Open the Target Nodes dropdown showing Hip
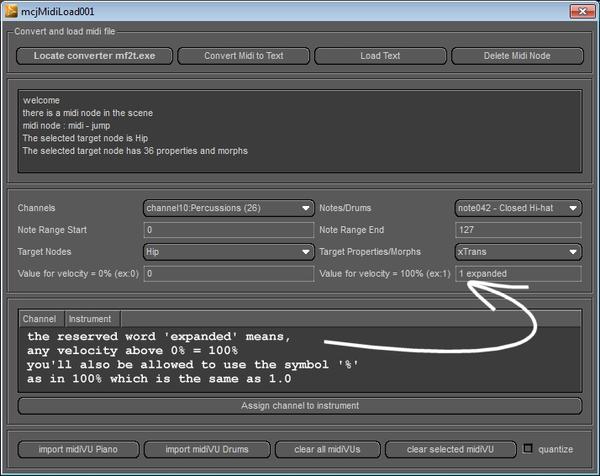Viewport: 600px width, 476px height. point(229,252)
